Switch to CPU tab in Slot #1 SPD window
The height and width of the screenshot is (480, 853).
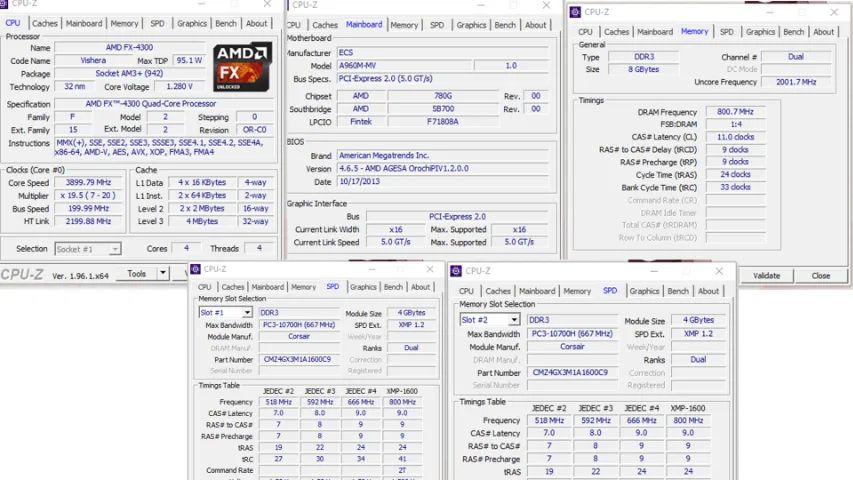coord(205,287)
